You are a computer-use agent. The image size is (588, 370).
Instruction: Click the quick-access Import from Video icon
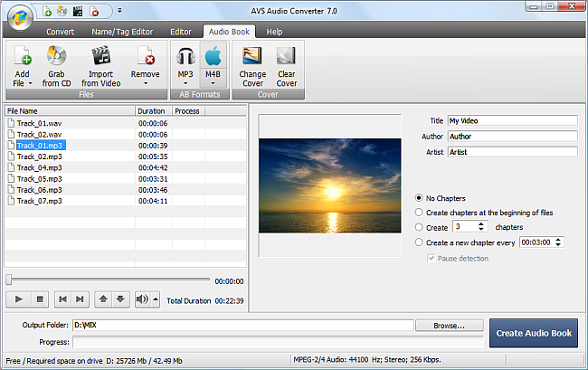click(78, 11)
